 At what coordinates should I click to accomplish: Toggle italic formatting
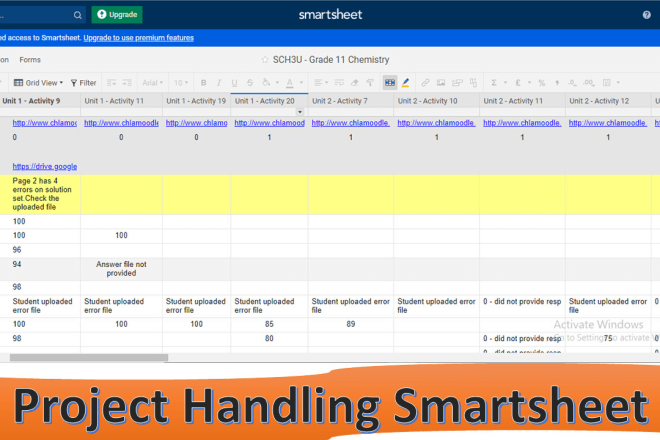[219, 83]
